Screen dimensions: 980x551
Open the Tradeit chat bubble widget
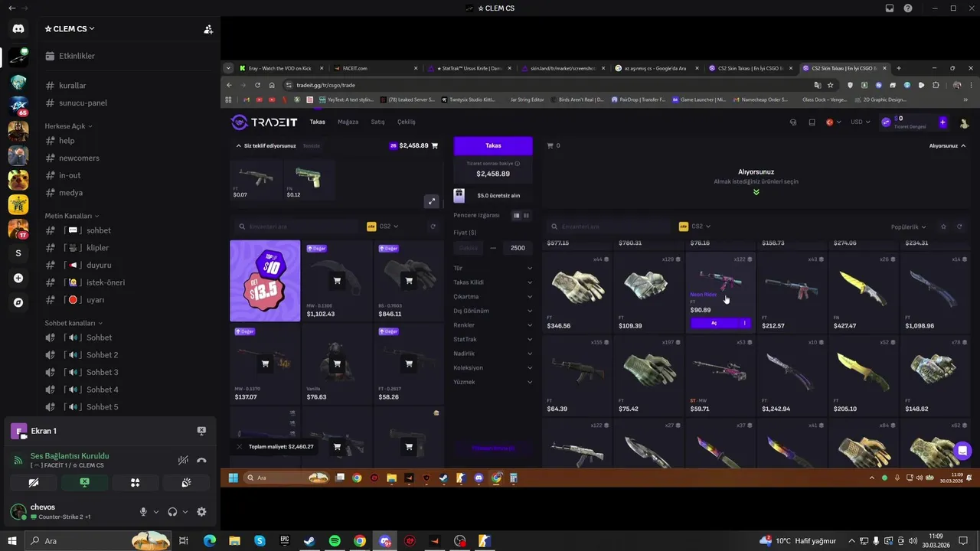pos(962,450)
